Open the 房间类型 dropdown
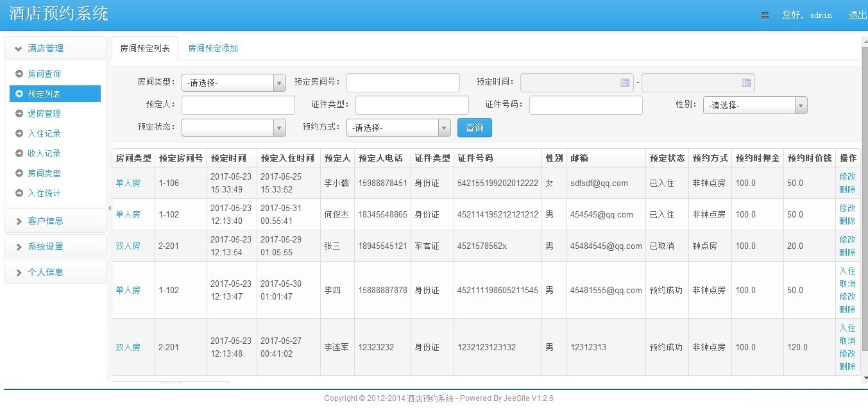This screenshot has width=868, height=408. click(x=234, y=83)
